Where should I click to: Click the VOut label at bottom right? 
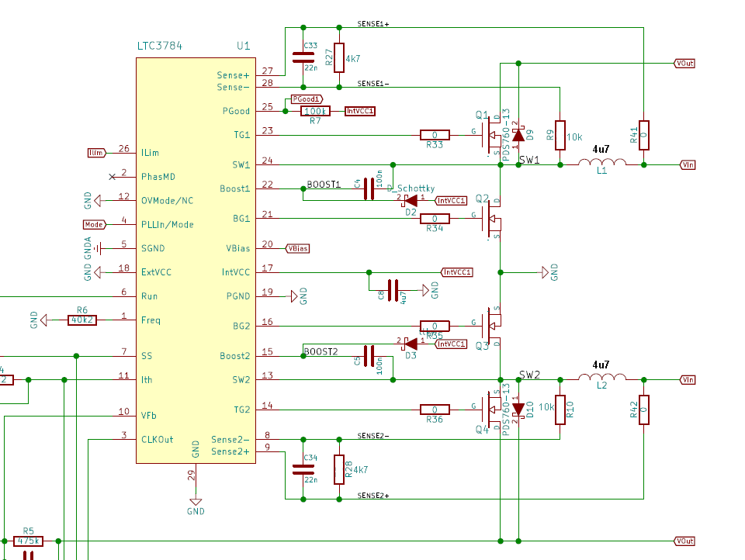[x=684, y=541]
